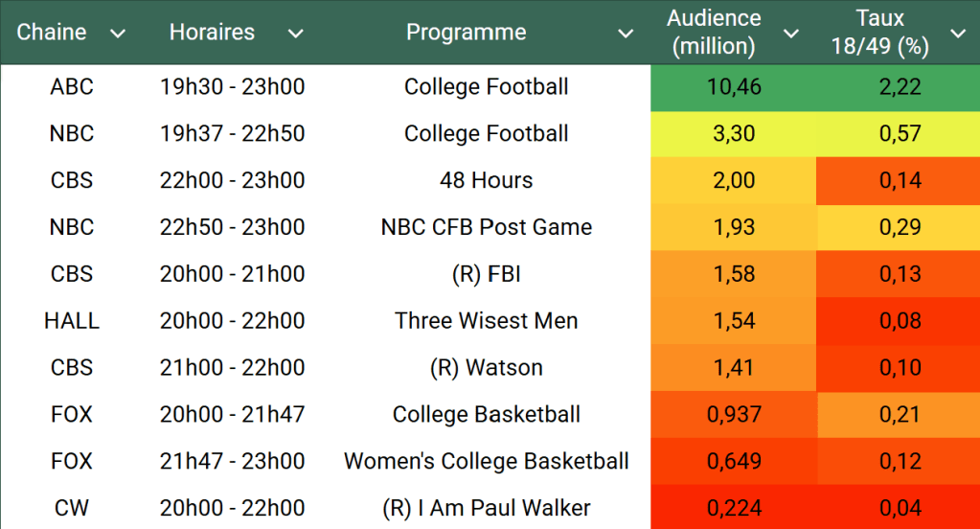980x529 pixels.
Task: Select the HALL channel cell
Action: click(x=72, y=321)
